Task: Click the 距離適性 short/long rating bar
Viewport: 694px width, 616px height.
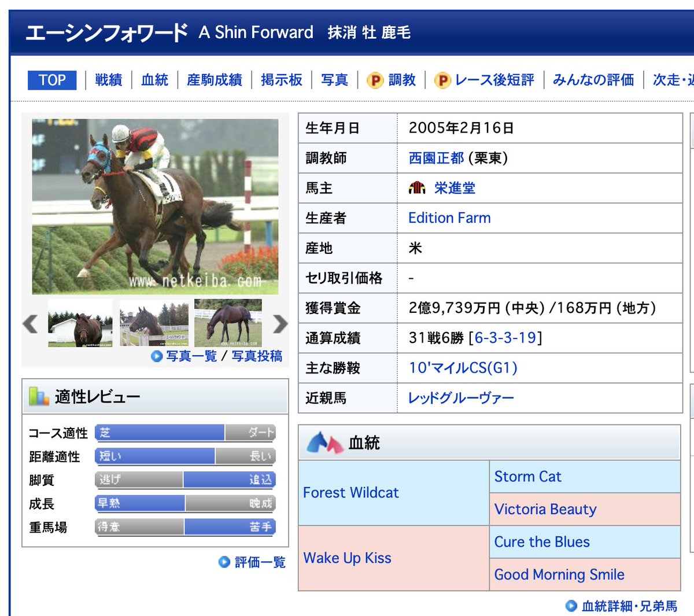Action: 185,456
